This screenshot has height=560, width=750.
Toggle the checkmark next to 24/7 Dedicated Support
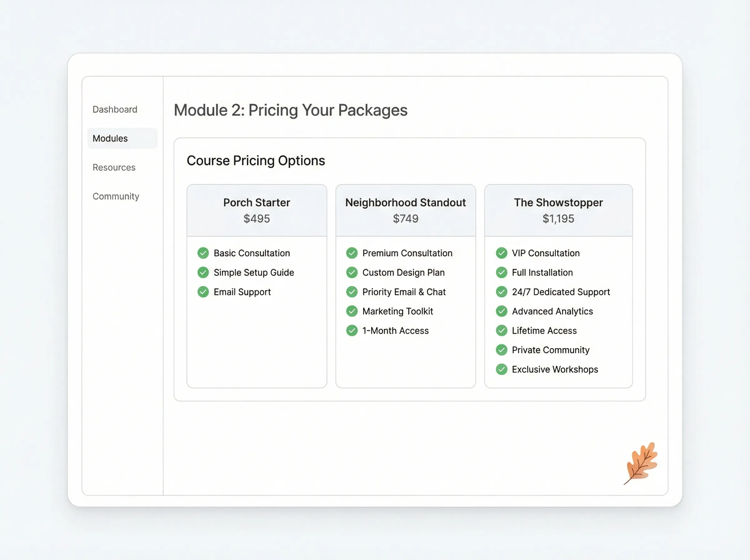(502, 292)
